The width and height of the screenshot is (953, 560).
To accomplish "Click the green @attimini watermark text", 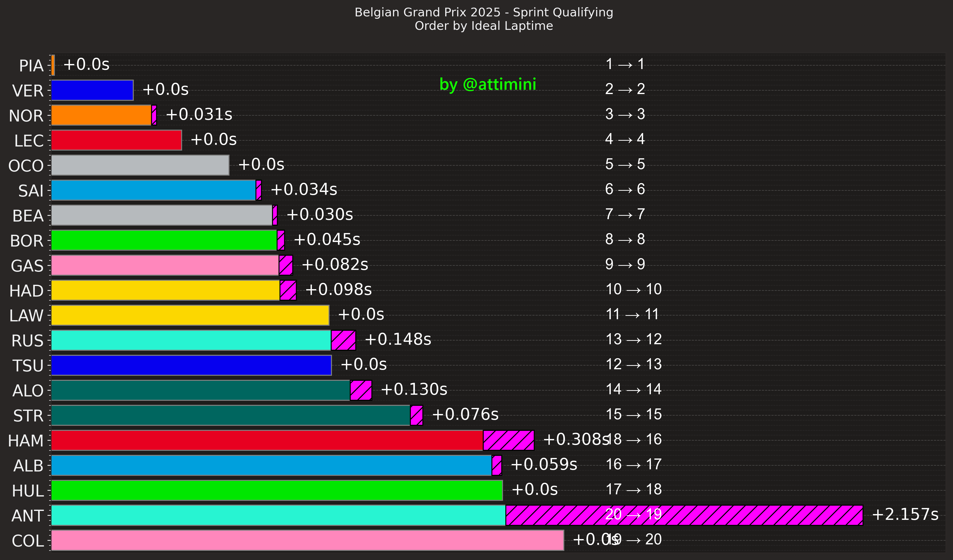I will point(488,84).
